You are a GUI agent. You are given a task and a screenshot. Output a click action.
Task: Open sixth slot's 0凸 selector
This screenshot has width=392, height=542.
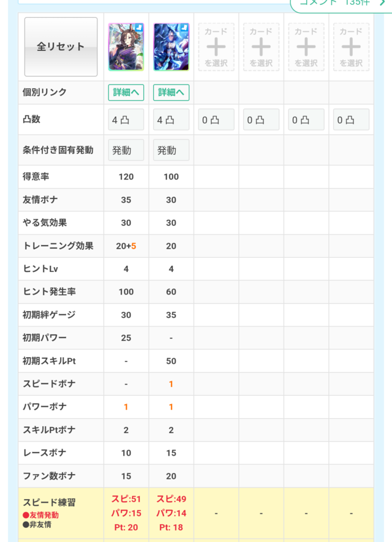351,120
